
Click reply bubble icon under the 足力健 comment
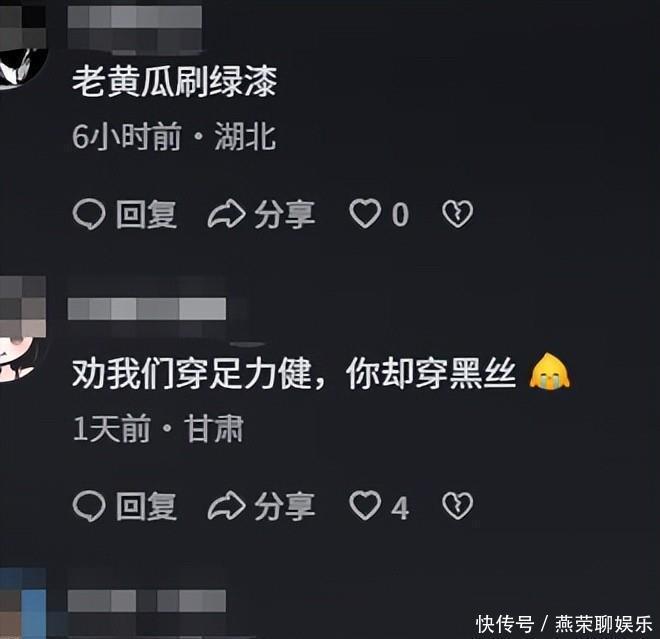[89, 506]
